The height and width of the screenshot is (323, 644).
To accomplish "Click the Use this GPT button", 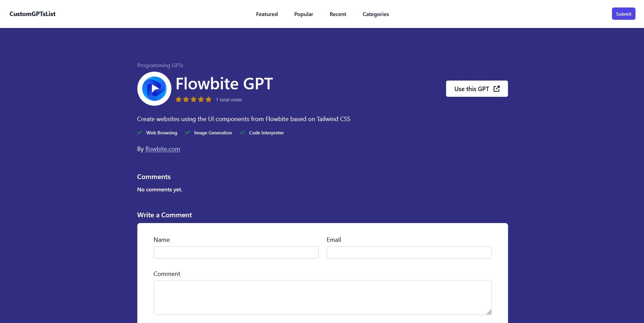I will point(477,89).
